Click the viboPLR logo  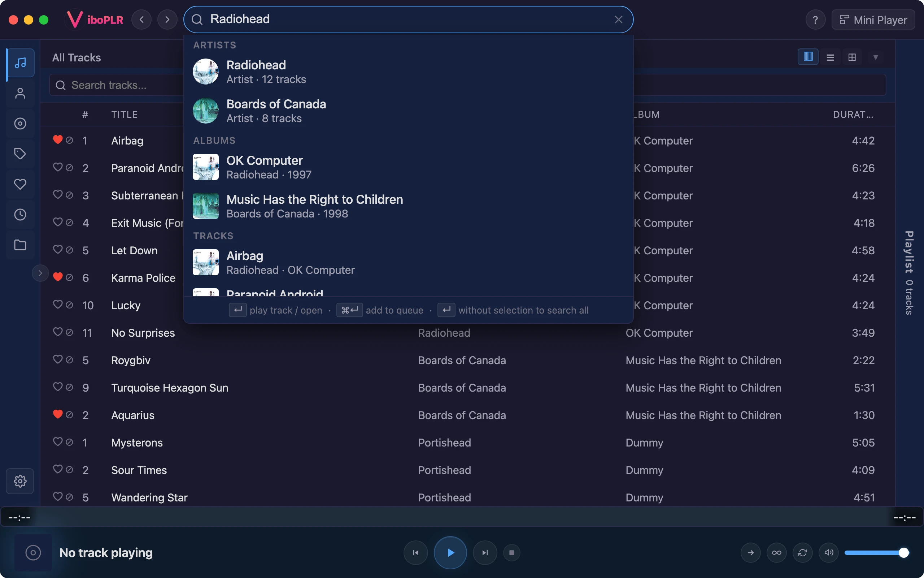click(x=95, y=20)
